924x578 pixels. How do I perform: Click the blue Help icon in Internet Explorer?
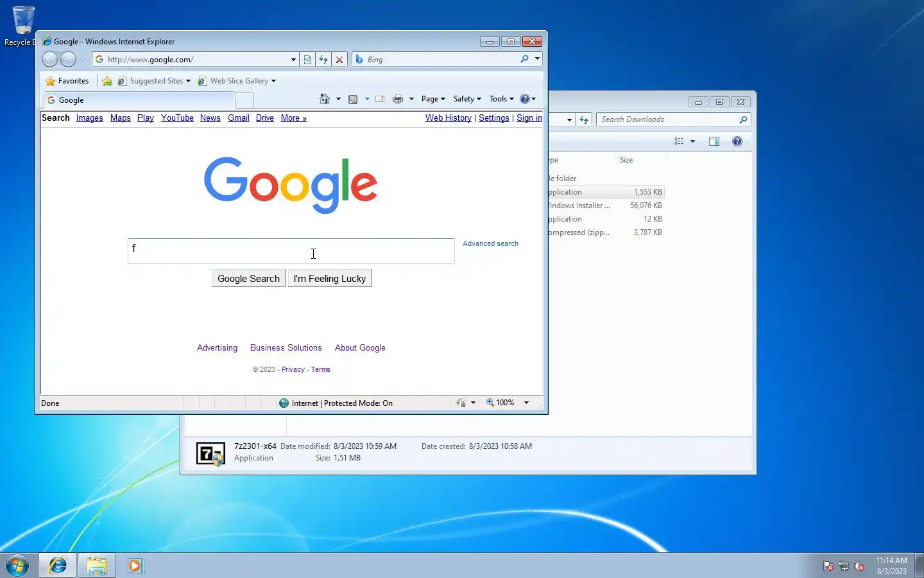[525, 99]
